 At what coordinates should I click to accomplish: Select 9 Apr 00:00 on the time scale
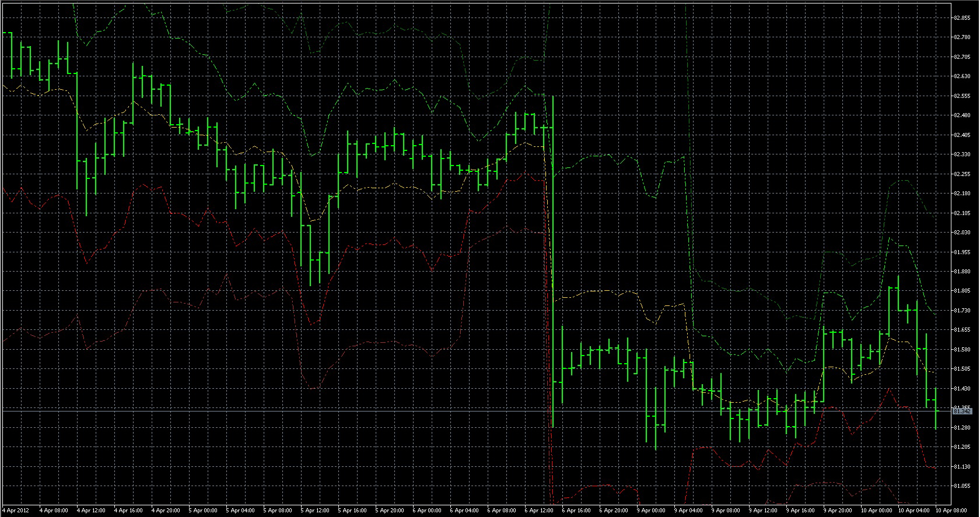(651, 511)
